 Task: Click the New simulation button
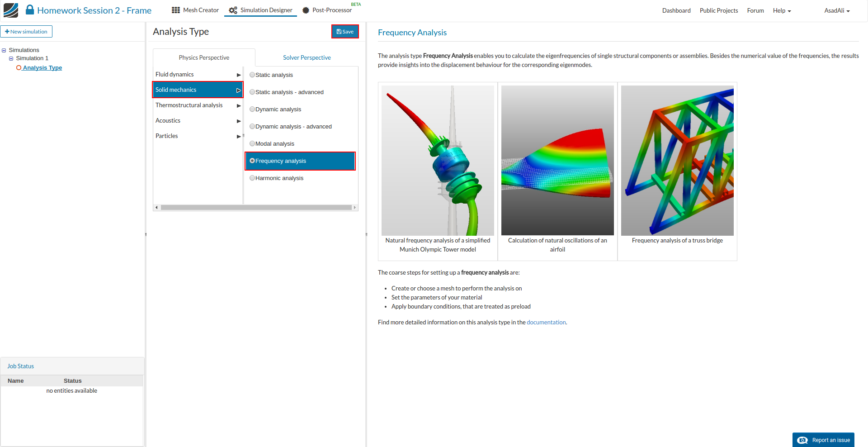tap(26, 31)
